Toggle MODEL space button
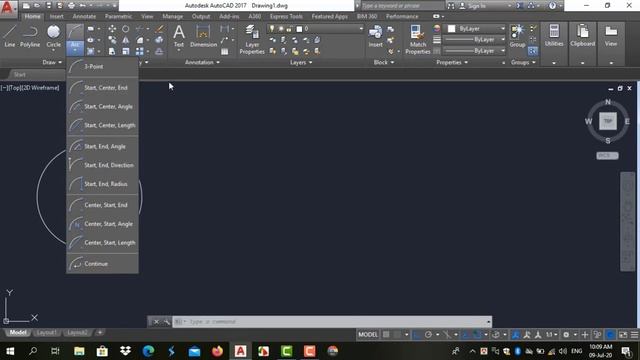This screenshot has height=360, width=640. click(x=368, y=335)
